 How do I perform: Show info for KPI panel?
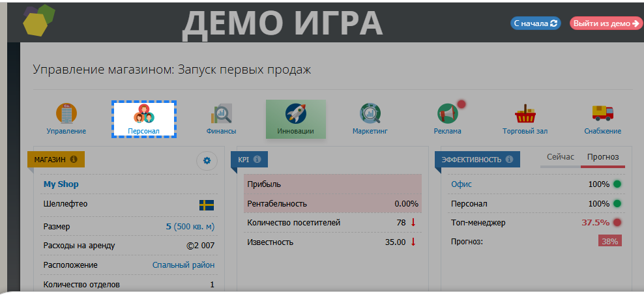(x=257, y=159)
